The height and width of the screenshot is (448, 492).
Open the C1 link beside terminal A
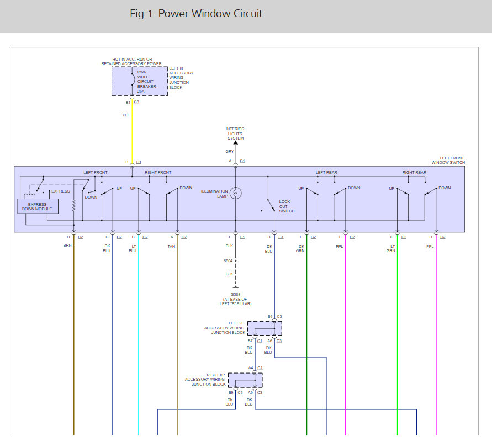pyautogui.click(x=242, y=161)
